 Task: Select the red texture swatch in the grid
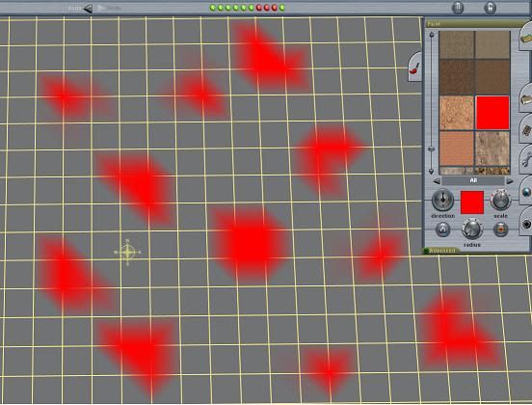click(492, 113)
